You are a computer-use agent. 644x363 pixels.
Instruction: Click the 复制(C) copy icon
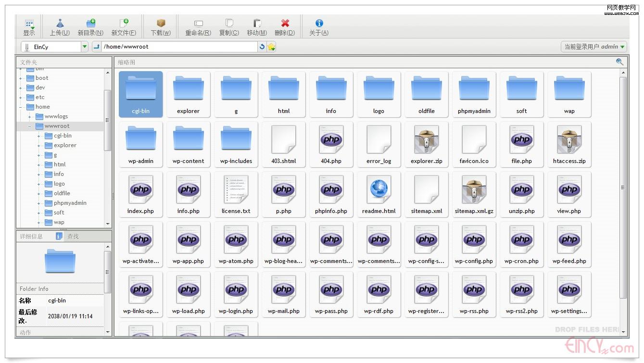[x=229, y=23]
